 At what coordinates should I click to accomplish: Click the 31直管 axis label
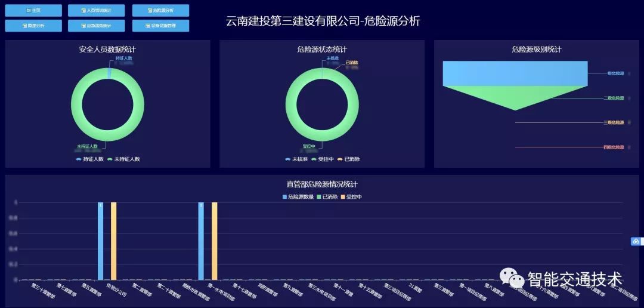click(x=416, y=287)
